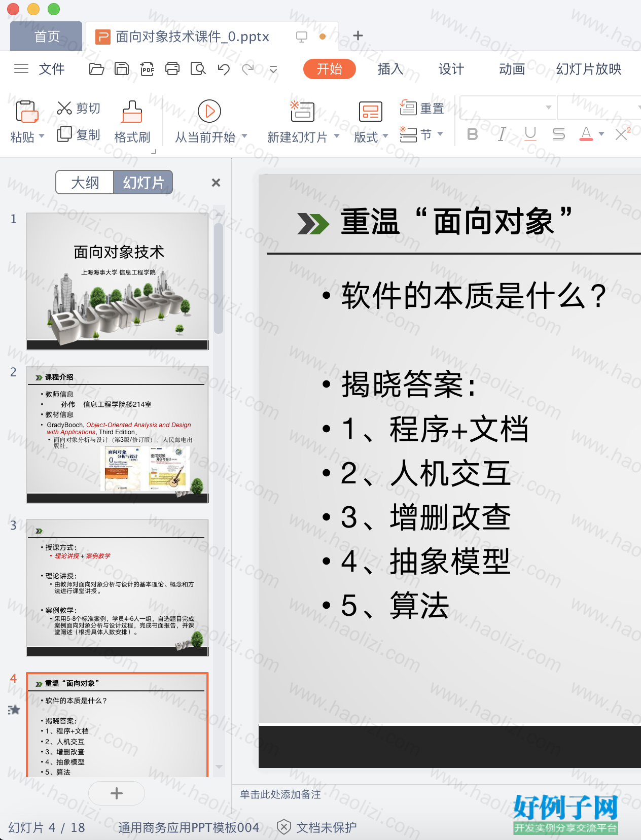Click 幻灯片 4 / 18 status text
Viewport: 641px width, 840px height.
click(x=47, y=827)
